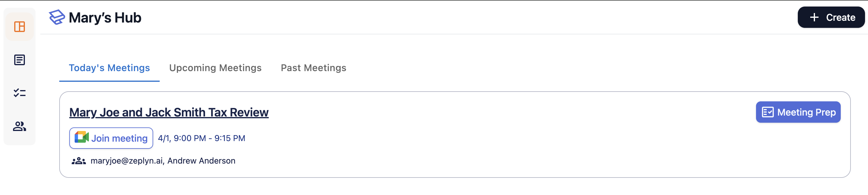This screenshot has width=868, height=195.
Task: Open the notes page sidebar icon
Action: coord(20,60)
